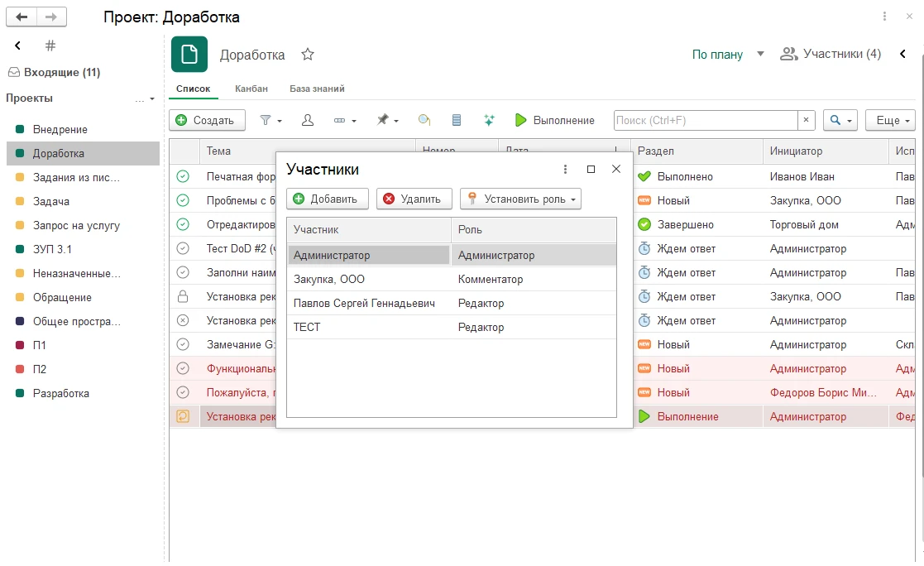Switch to the Канбан tab
This screenshot has height=566, width=924.
click(x=251, y=89)
